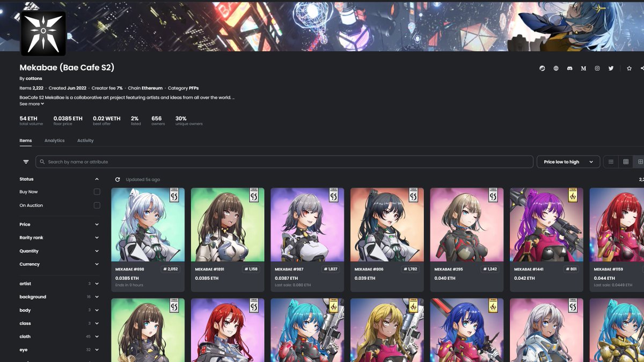644x362 pixels.
Task: Click class badge on MEKABAE #698 card
Action: (x=174, y=195)
